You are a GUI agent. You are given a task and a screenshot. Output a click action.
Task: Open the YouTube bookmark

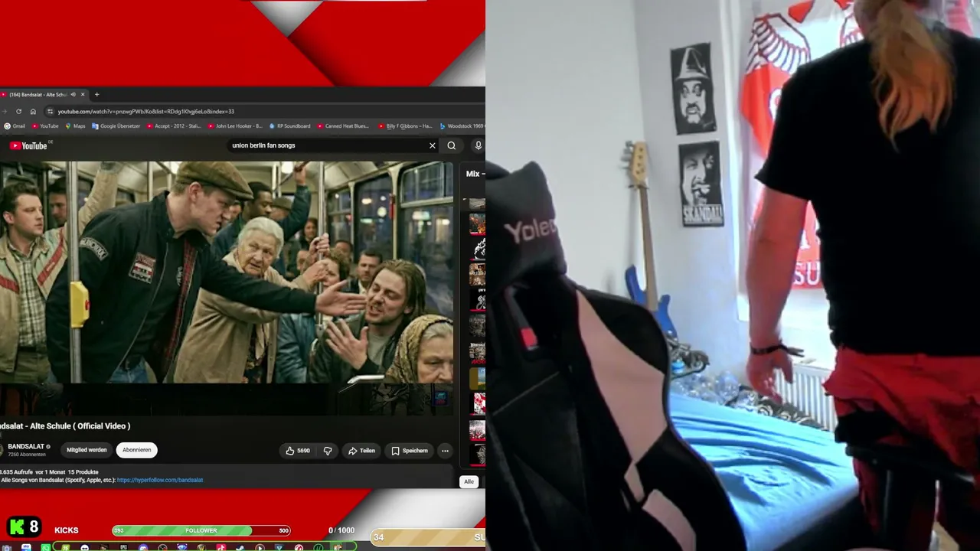click(45, 126)
